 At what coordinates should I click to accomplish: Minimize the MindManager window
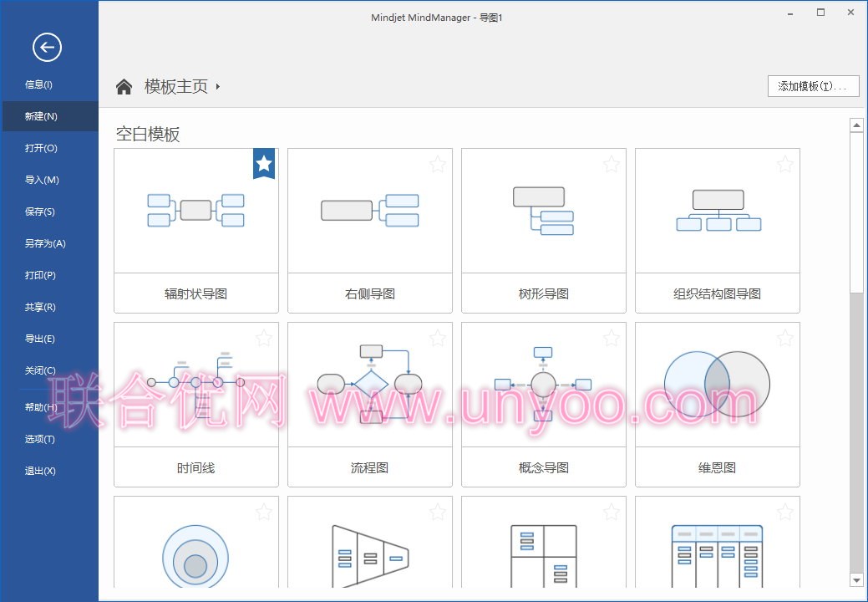point(790,13)
